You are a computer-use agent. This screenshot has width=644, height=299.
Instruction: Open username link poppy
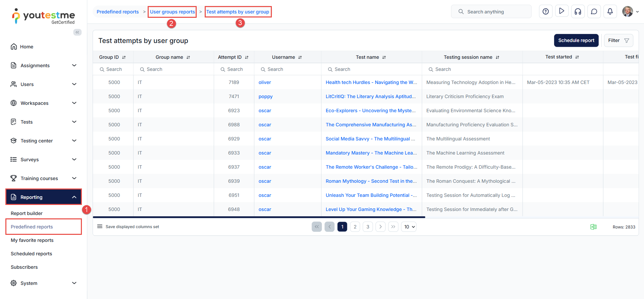pos(265,96)
